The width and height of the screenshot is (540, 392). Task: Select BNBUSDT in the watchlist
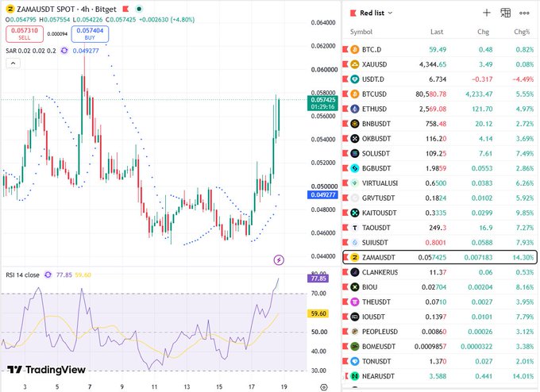[x=439, y=124]
